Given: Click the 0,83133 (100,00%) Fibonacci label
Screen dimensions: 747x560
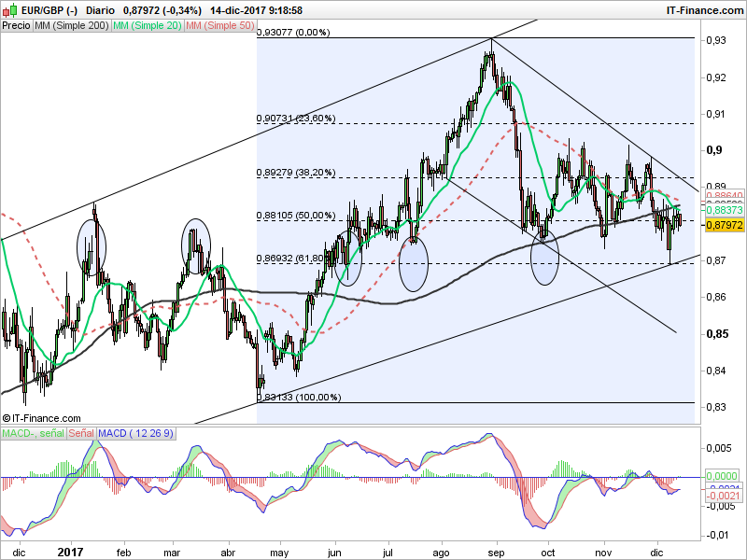Looking at the screenshot, I should coord(299,398).
